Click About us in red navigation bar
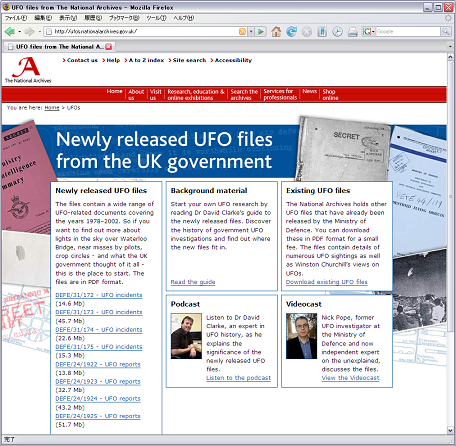This screenshot has width=456, height=446. coord(136,95)
